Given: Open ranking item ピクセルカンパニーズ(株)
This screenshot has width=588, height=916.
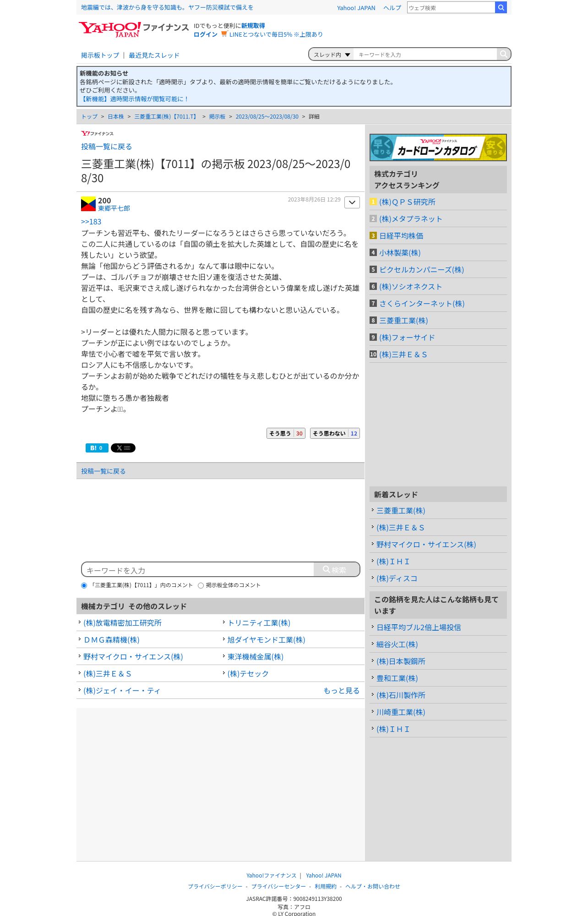Looking at the screenshot, I should pyautogui.click(x=421, y=270).
